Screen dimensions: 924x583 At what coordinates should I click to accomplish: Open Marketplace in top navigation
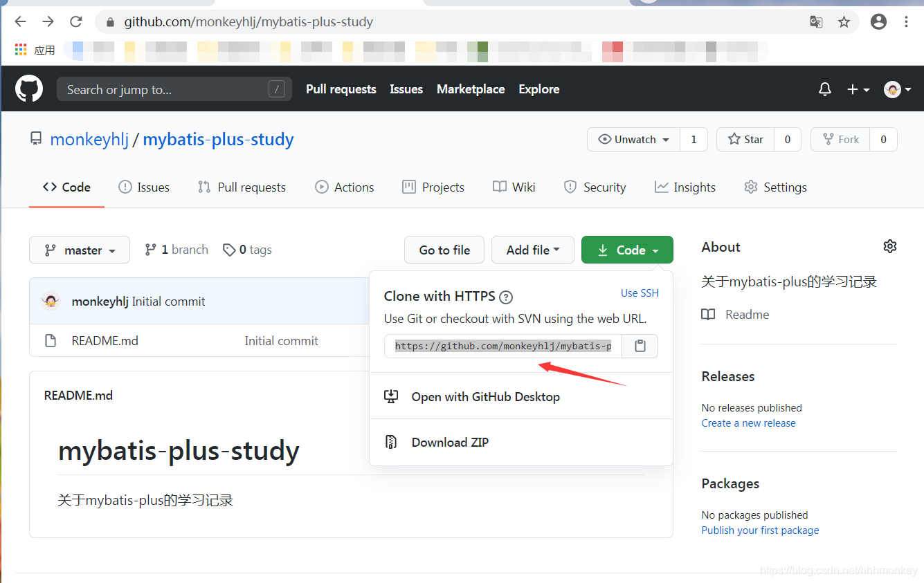click(471, 89)
